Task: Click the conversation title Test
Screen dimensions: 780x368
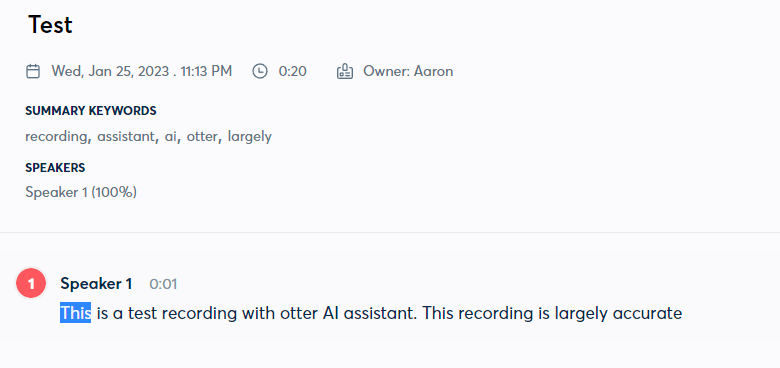Action: 50,24
